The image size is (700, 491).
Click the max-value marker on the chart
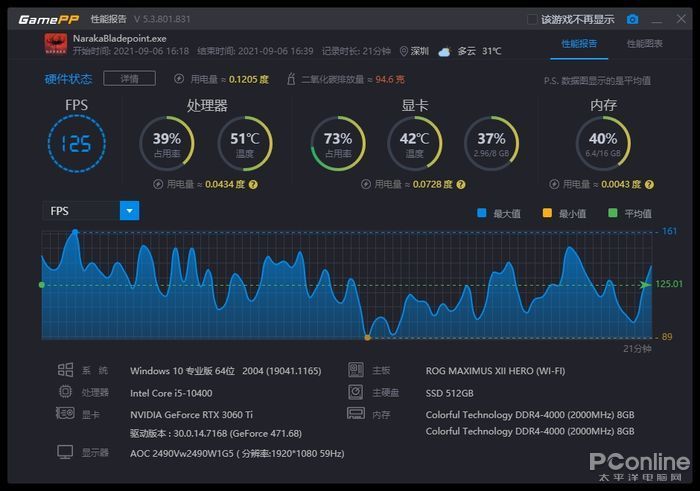tap(75, 232)
